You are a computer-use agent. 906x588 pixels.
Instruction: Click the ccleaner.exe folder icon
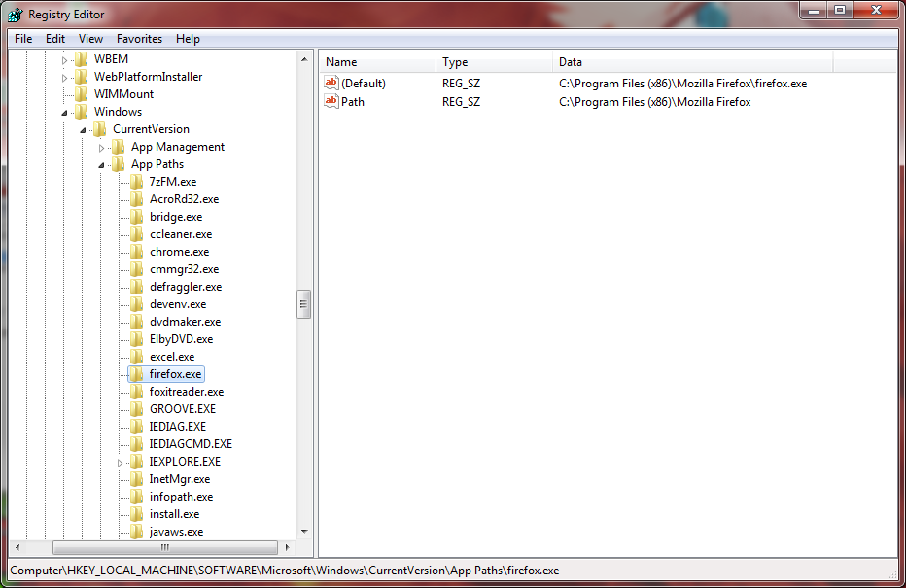(137, 234)
